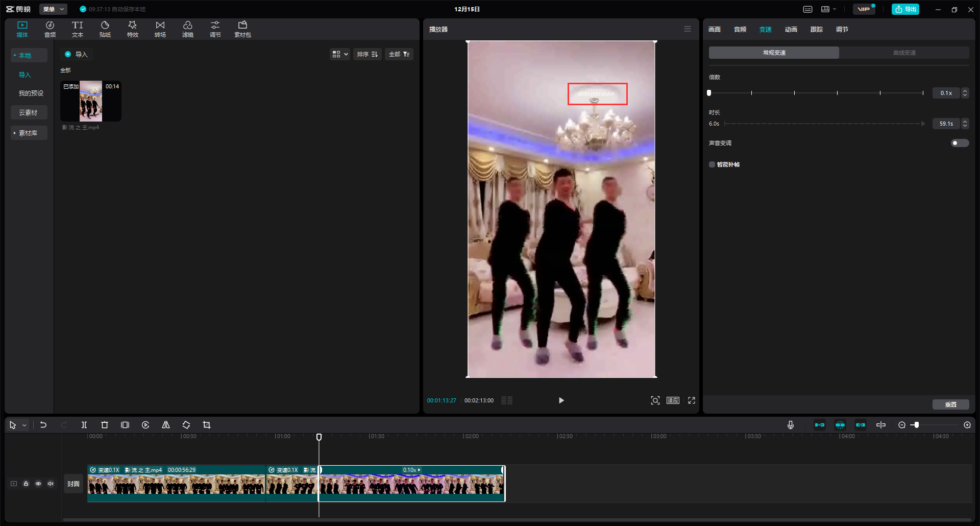
Task: Open the 文本 (Text) tool icon
Action: tap(78, 29)
